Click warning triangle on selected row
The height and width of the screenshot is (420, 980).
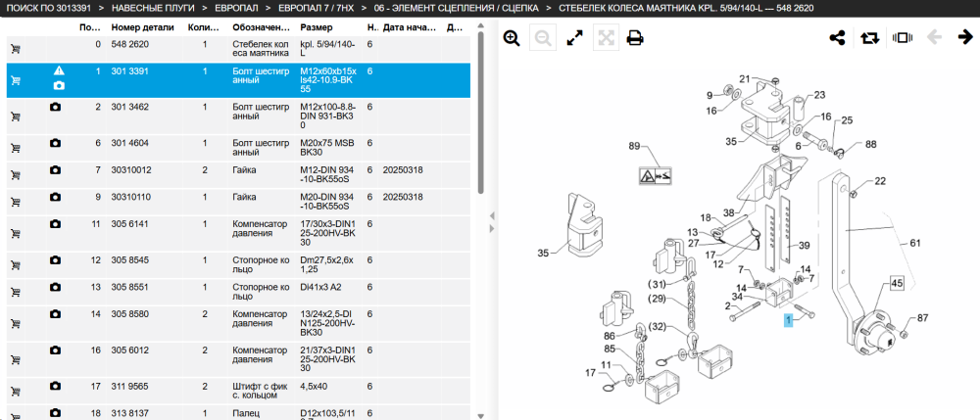(59, 70)
